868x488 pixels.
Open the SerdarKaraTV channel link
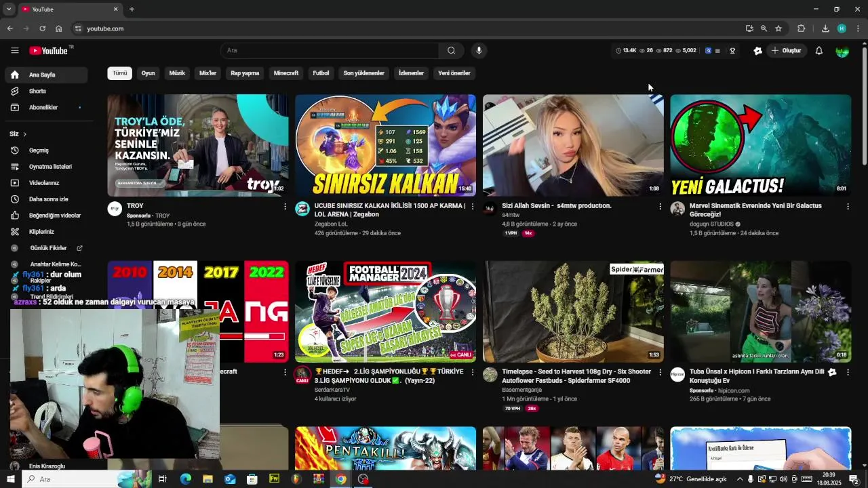pyautogui.click(x=332, y=390)
